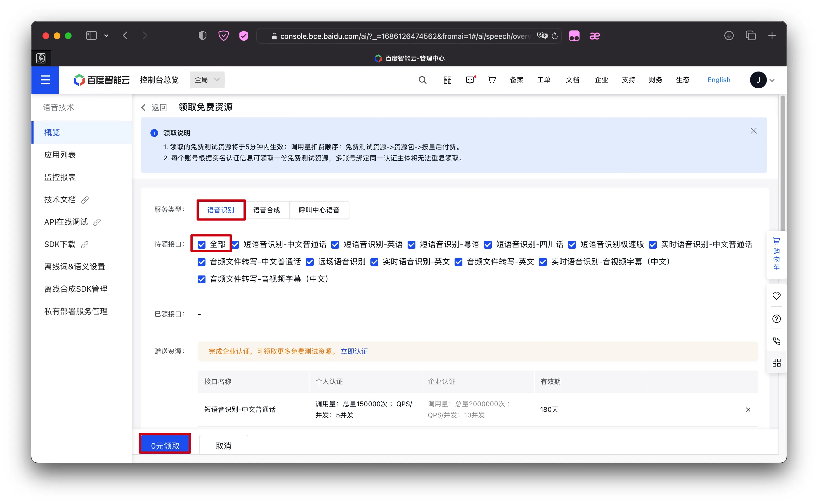
Task: Switch to the 语音合成 tab
Action: pyautogui.click(x=266, y=210)
